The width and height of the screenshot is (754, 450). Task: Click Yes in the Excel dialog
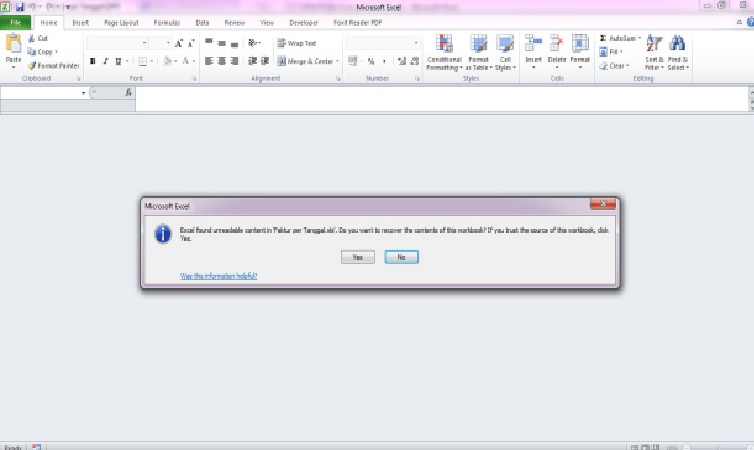(357, 257)
